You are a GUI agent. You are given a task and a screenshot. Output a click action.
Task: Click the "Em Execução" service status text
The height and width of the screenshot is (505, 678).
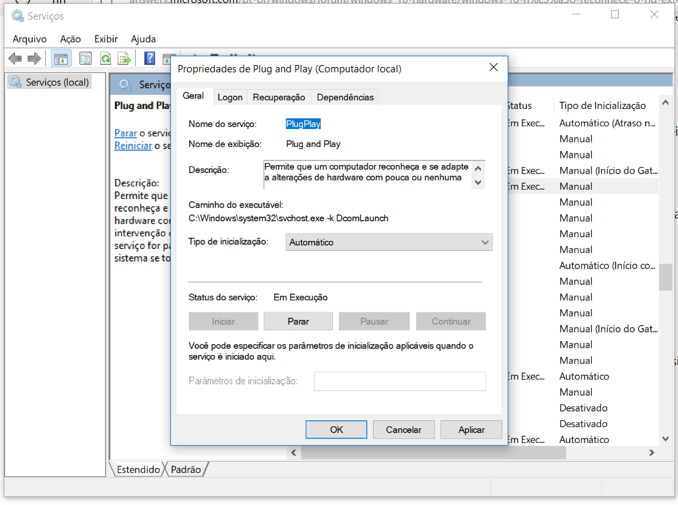[x=301, y=297]
